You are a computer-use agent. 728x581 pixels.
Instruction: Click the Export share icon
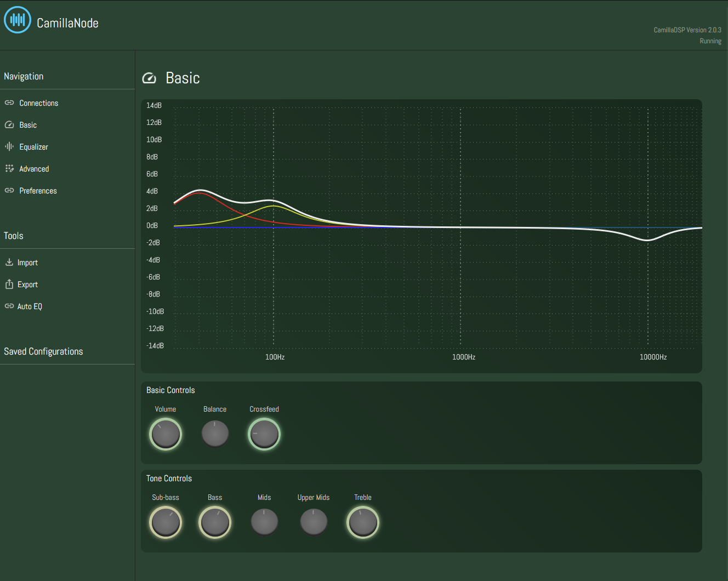coord(9,284)
